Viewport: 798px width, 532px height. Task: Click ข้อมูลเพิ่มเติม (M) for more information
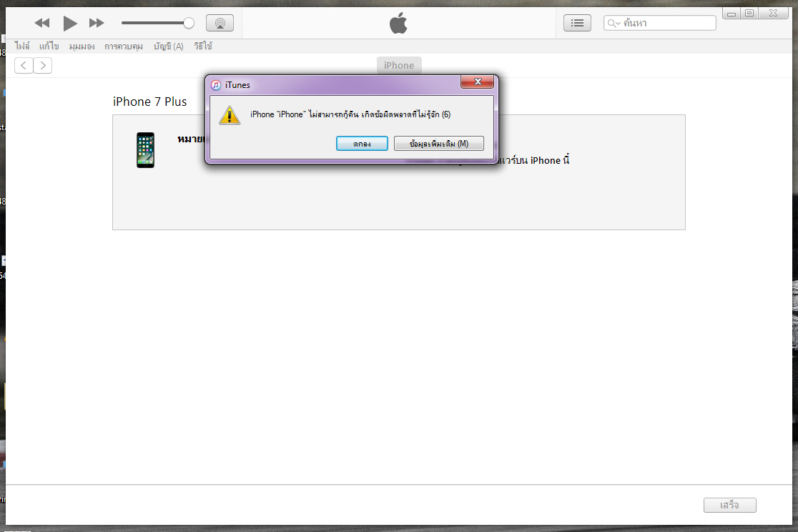(x=439, y=144)
